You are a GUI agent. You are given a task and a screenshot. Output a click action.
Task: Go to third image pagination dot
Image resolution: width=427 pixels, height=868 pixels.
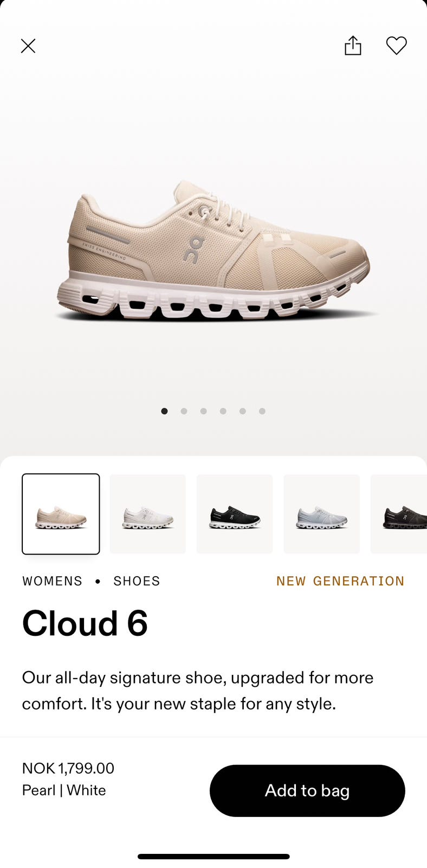(x=204, y=411)
